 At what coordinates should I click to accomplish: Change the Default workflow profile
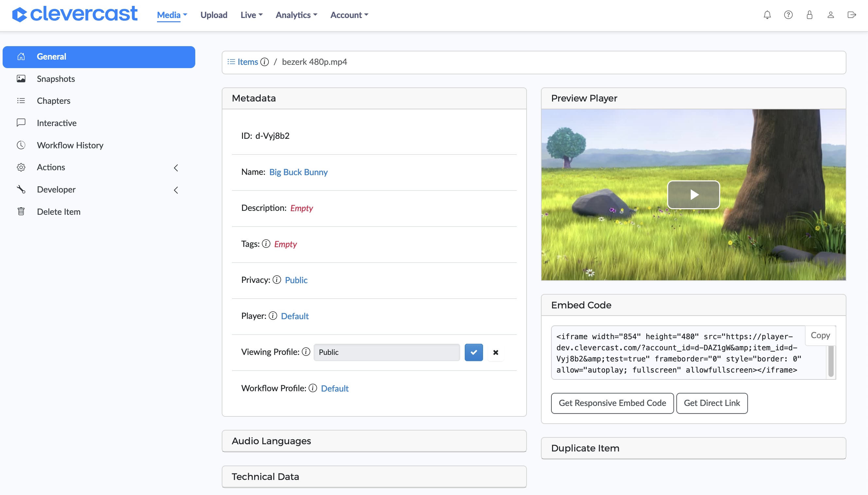pyautogui.click(x=335, y=389)
